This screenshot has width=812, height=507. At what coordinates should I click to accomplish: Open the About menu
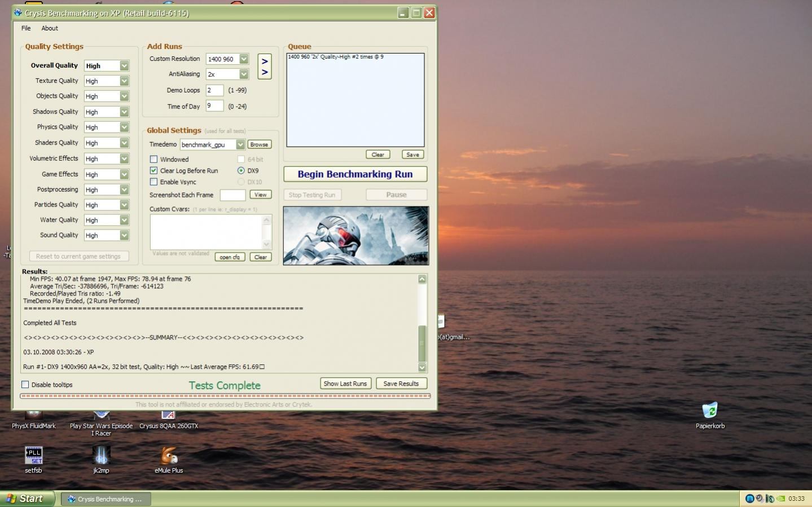tap(50, 28)
